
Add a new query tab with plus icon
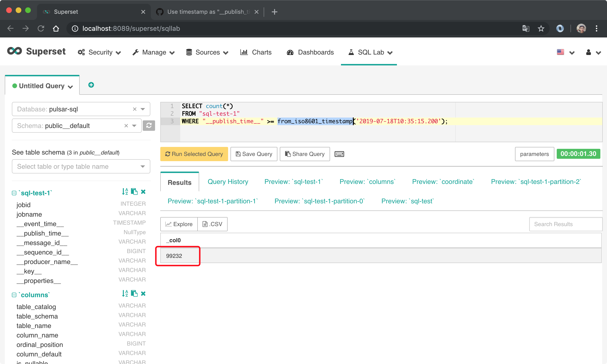click(91, 85)
